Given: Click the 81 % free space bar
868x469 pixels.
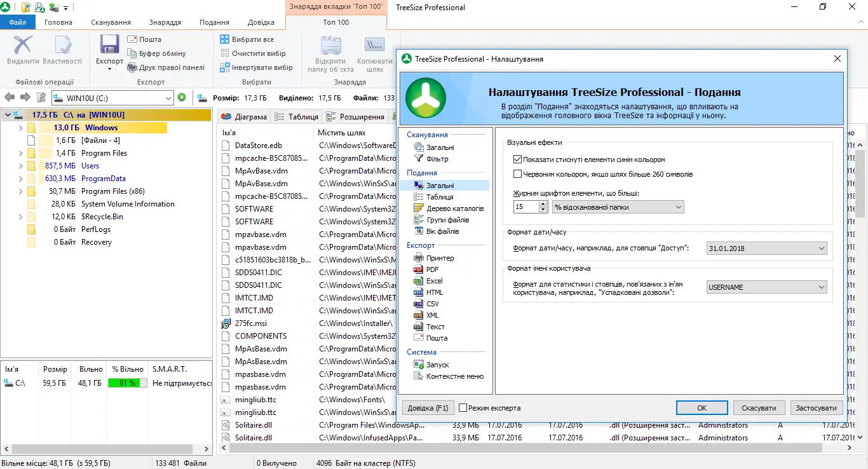Looking at the screenshot, I should [128, 383].
